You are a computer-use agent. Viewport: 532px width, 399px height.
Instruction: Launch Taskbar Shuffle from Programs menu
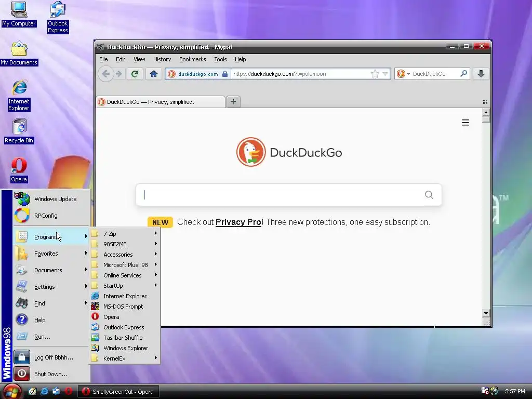(x=125, y=338)
